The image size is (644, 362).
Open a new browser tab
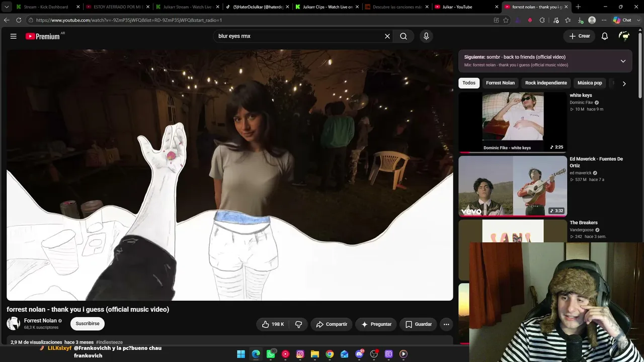tap(578, 7)
